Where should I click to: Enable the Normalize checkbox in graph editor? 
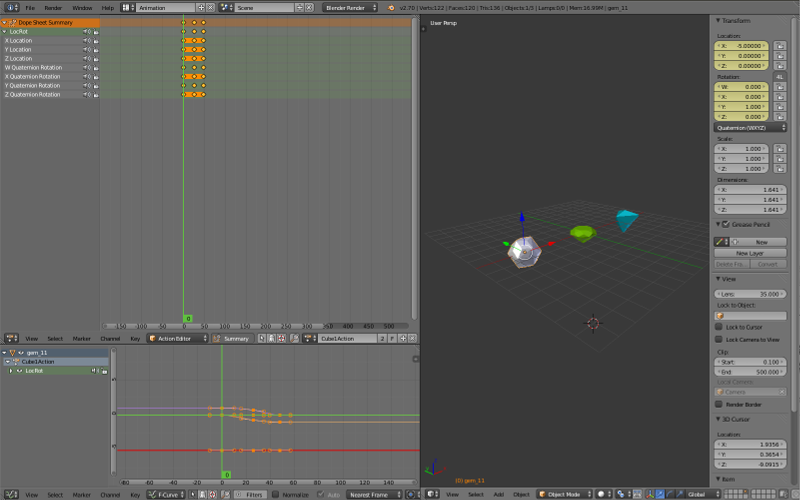click(x=276, y=495)
